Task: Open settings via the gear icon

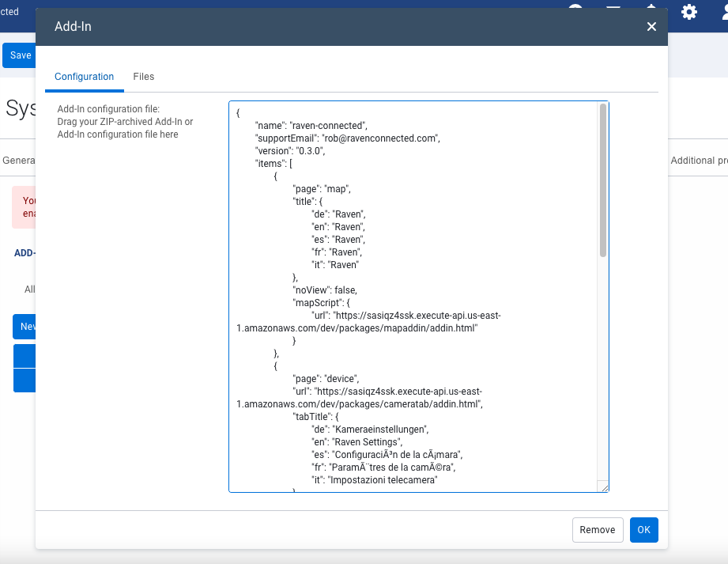Action: click(688, 12)
